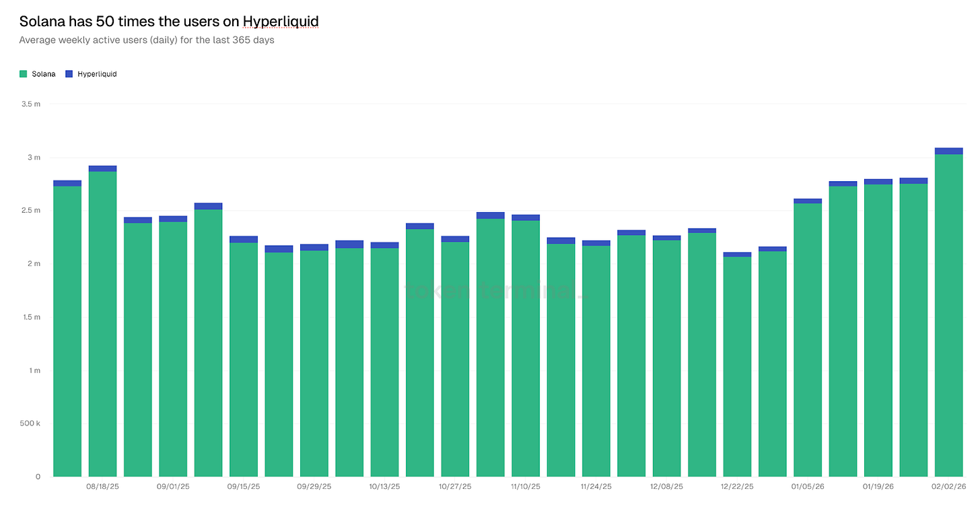980x509 pixels.
Task: Toggle the Hyperliquid legend label
Action: [x=97, y=74]
